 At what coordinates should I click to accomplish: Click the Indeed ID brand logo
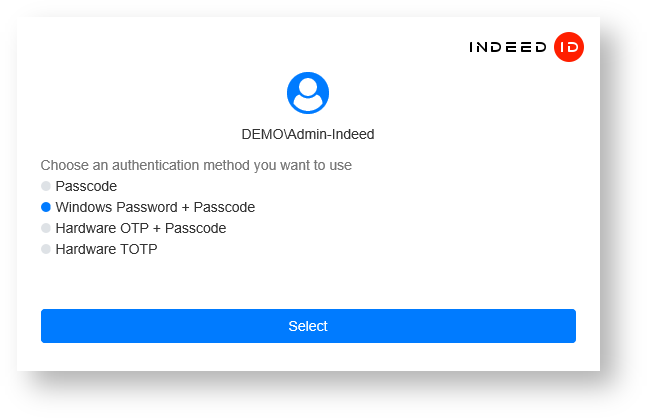coord(526,47)
